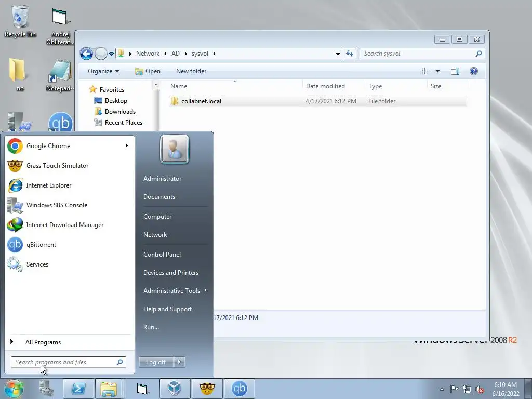Open Internet Download Manager

coord(70,224)
